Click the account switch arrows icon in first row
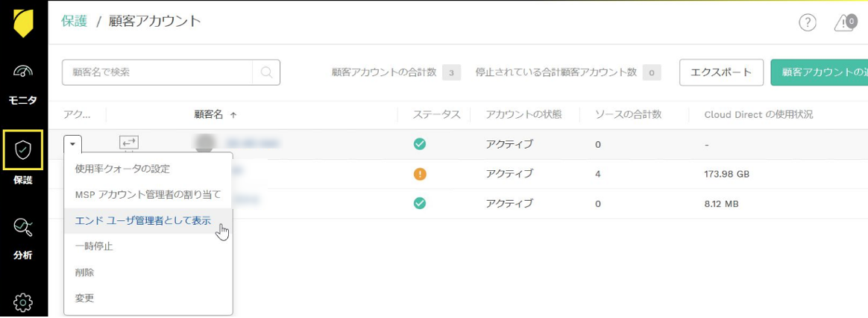Viewport: 868px width, 318px height. pyautogui.click(x=129, y=143)
